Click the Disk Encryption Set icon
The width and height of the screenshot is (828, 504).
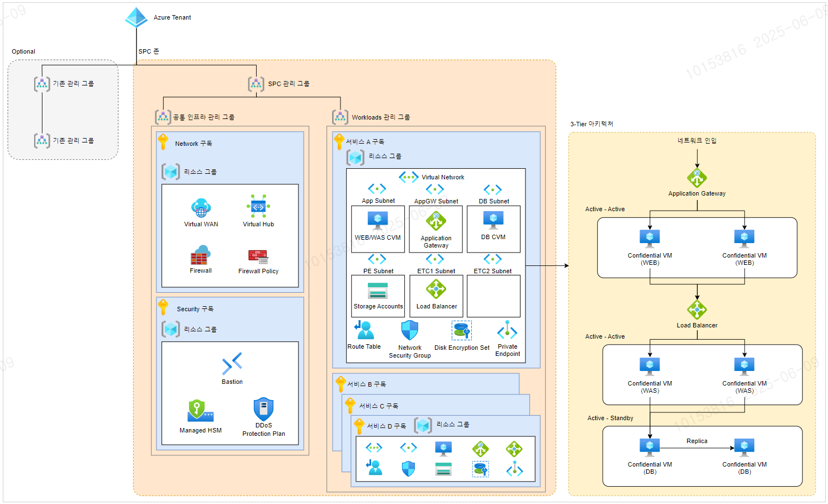[x=462, y=331]
